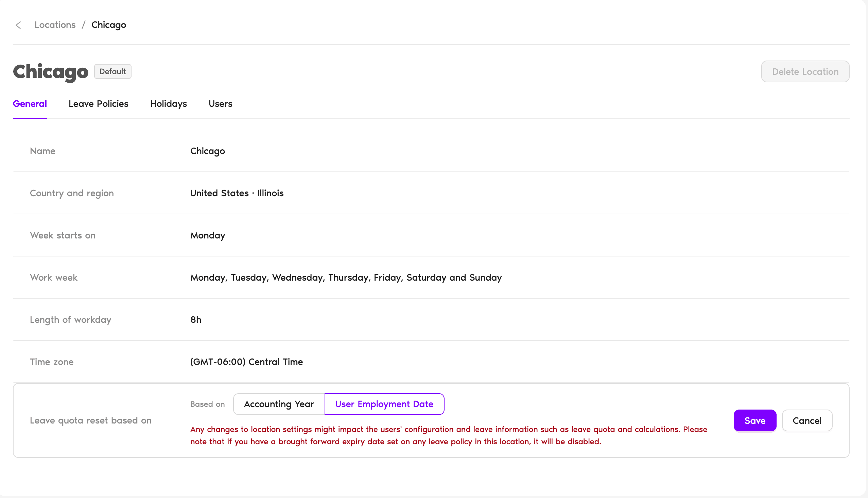
Task: Open the Leave Policies tab
Action: coord(99,104)
